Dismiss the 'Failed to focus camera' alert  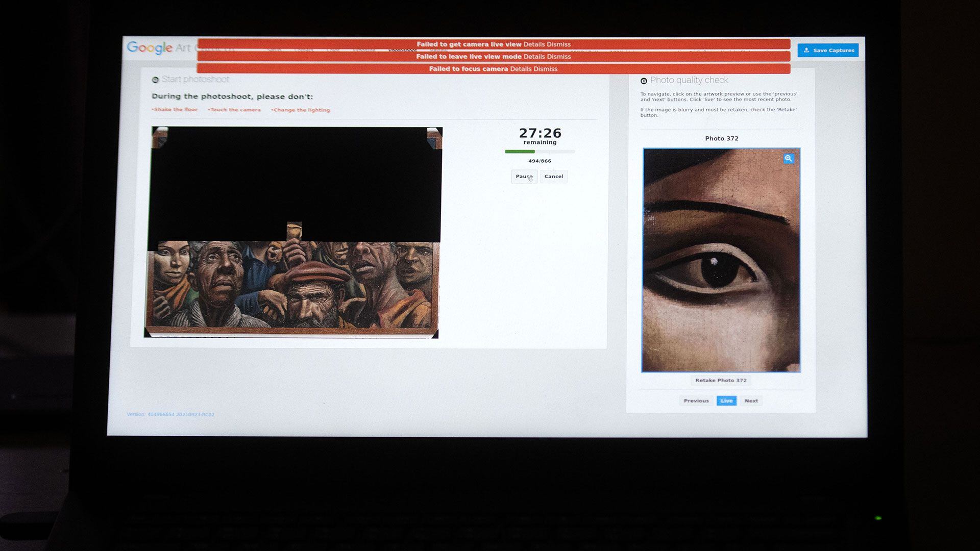point(546,69)
